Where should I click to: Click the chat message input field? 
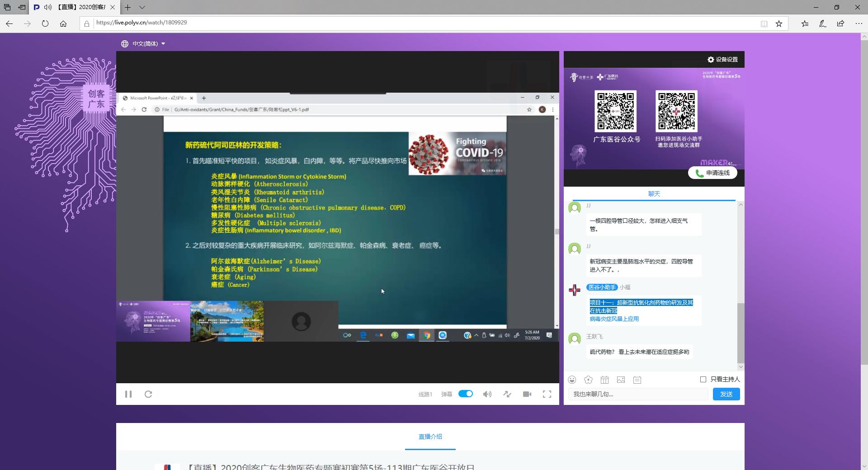(637, 394)
